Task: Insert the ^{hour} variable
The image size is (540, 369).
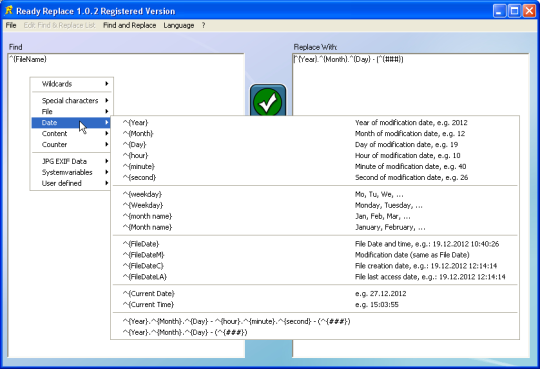Action: [x=315, y=156]
